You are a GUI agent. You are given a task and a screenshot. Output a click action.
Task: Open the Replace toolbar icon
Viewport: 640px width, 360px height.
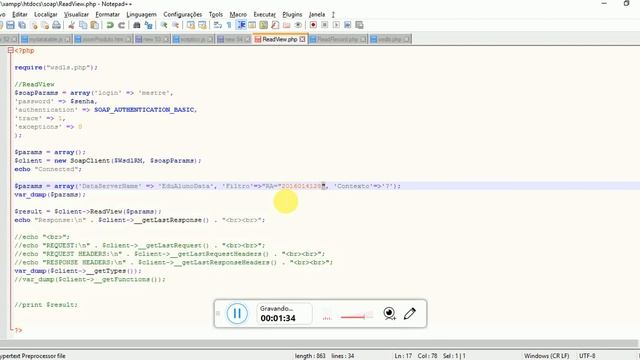click(x=149, y=25)
